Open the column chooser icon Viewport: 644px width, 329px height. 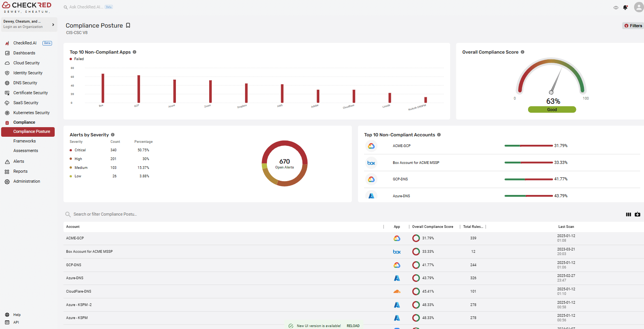click(628, 214)
